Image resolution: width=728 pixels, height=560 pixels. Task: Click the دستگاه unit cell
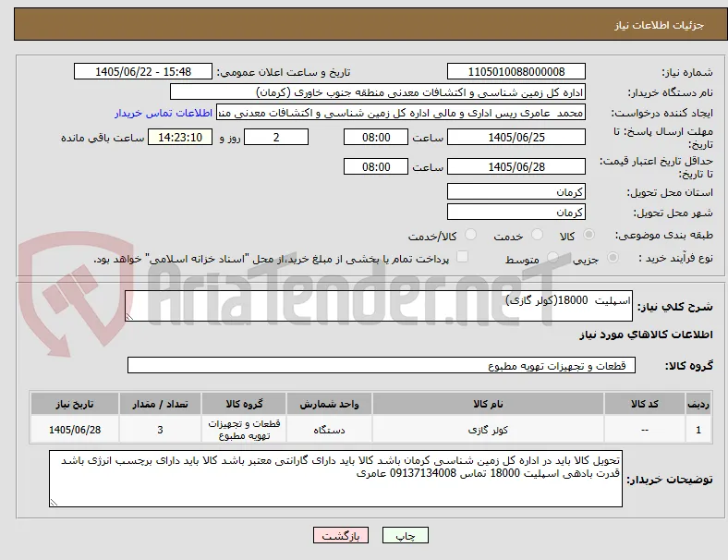[329, 430]
